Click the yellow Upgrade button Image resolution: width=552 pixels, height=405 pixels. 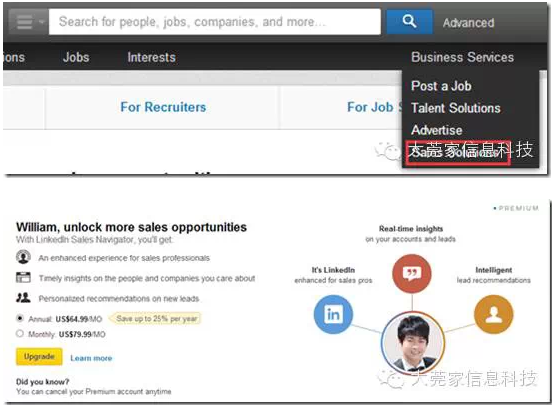point(39,357)
